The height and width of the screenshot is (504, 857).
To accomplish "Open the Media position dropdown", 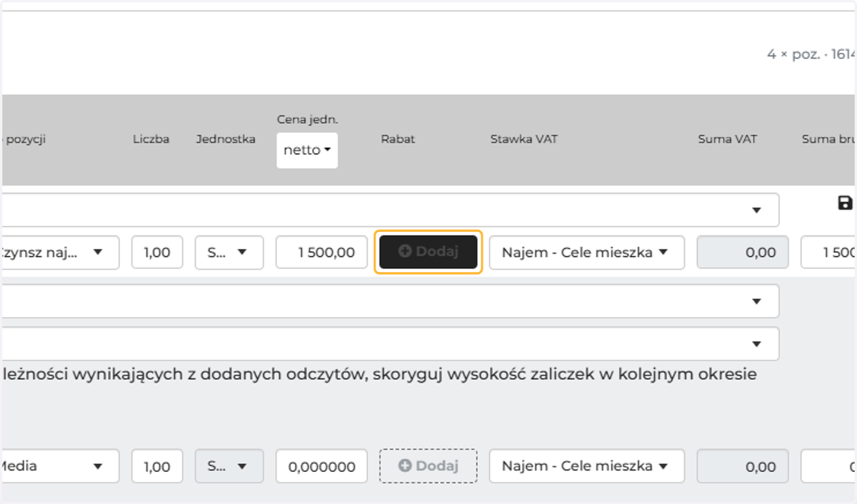I will pyautogui.click(x=60, y=466).
